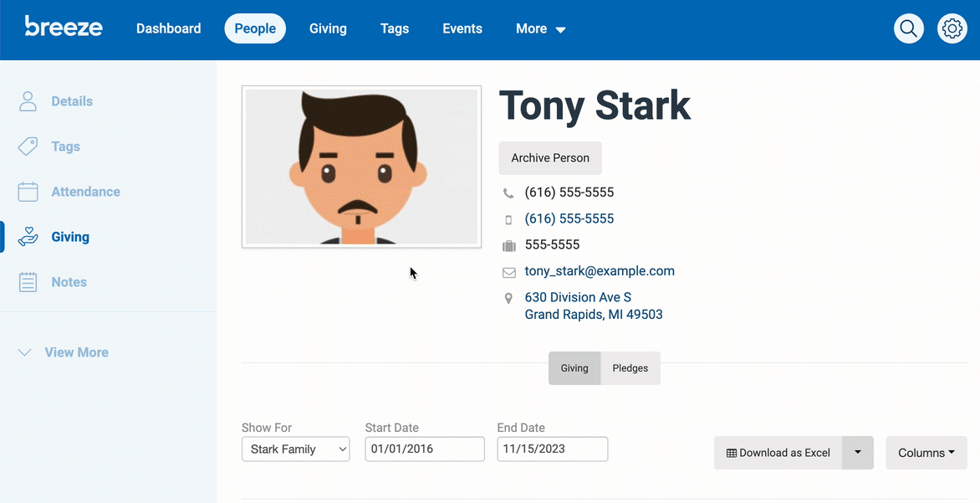This screenshot has width=980, height=503.
Task: Switch to the Pledges tab
Action: point(630,368)
